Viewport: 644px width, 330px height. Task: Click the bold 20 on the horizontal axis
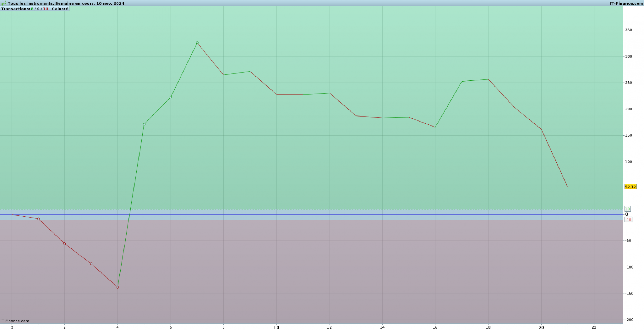tap(541, 327)
